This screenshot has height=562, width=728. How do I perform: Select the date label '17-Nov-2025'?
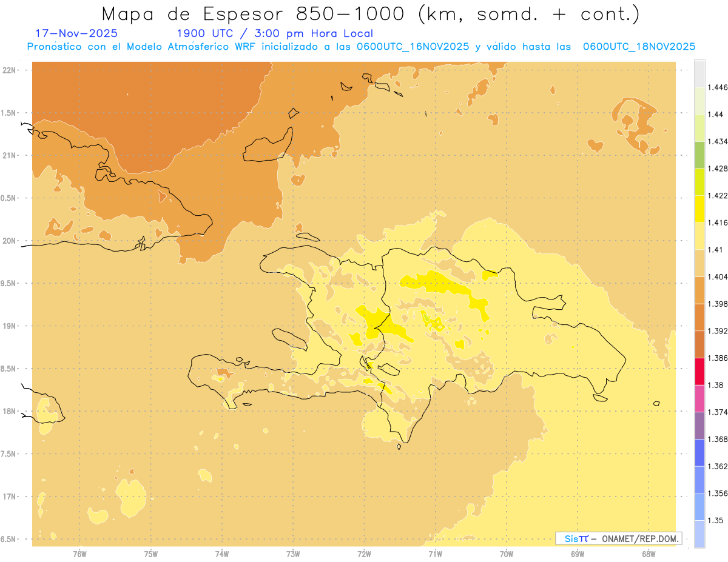click(76, 33)
